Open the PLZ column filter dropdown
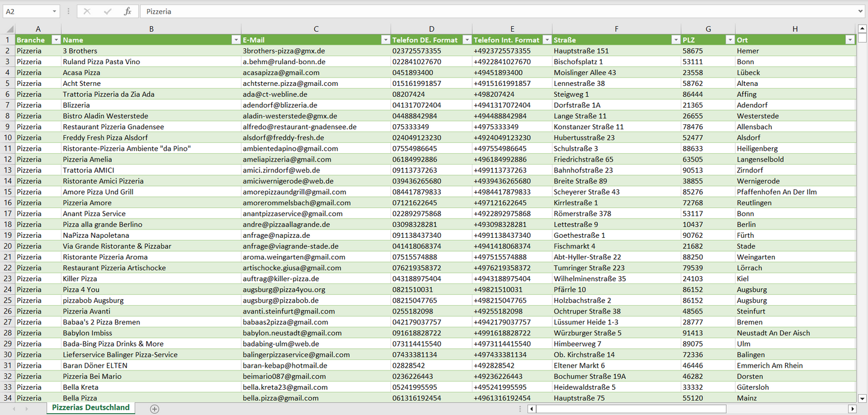868x415 pixels. click(x=730, y=40)
